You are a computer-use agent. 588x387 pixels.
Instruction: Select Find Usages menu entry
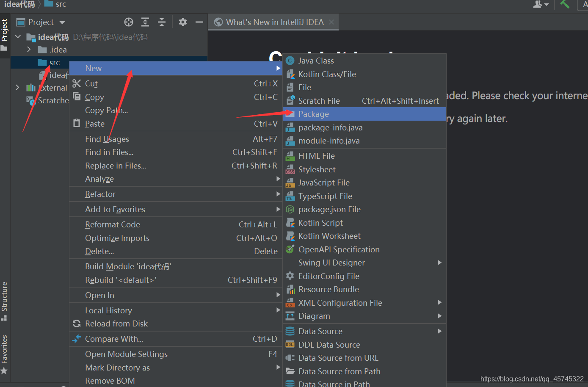[x=176, y=139]
